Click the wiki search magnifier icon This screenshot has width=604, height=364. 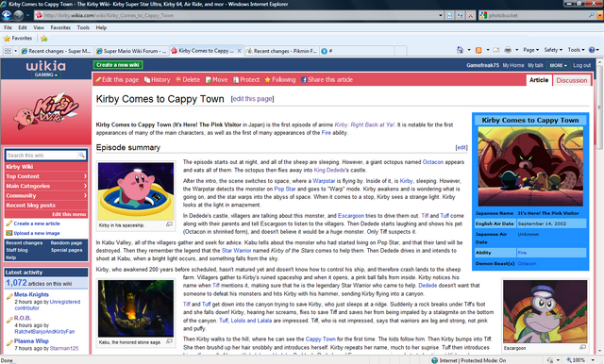pyautogui.click(x=81, y=155)
